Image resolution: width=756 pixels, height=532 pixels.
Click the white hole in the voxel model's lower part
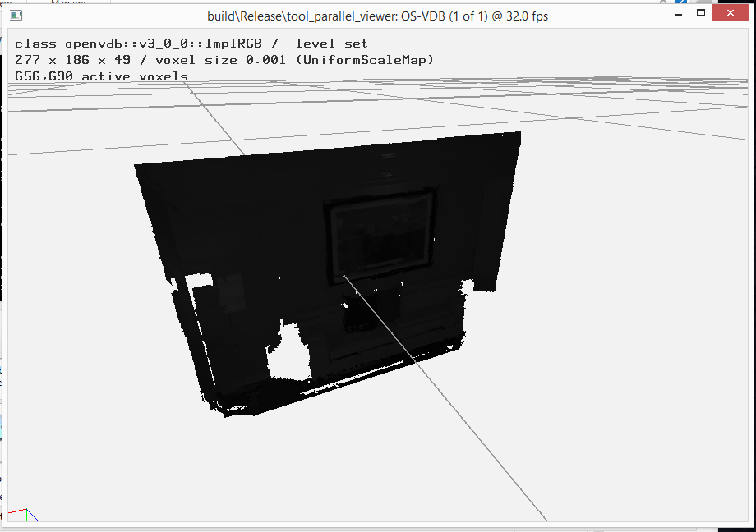(289, 354)
